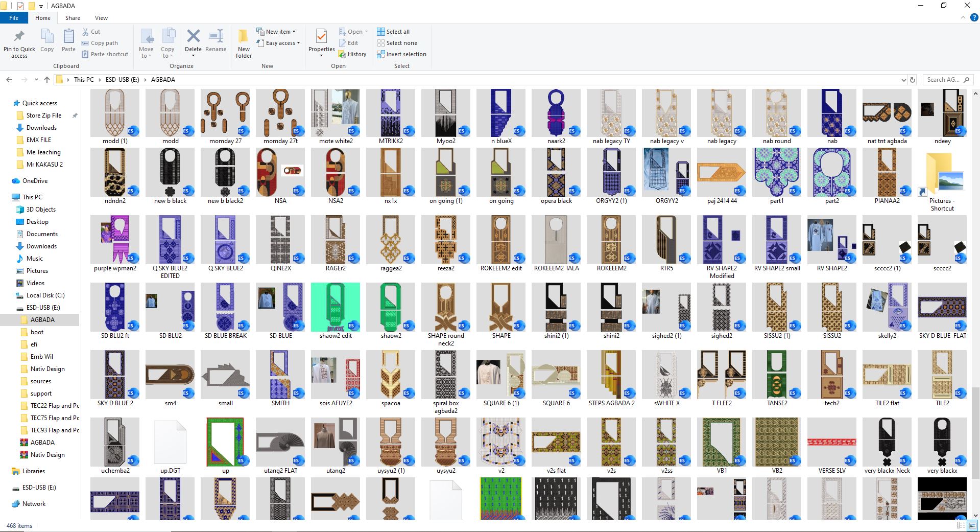980x532 pixels.
Task: Click the Copy path button
Action: pos(100,43)
